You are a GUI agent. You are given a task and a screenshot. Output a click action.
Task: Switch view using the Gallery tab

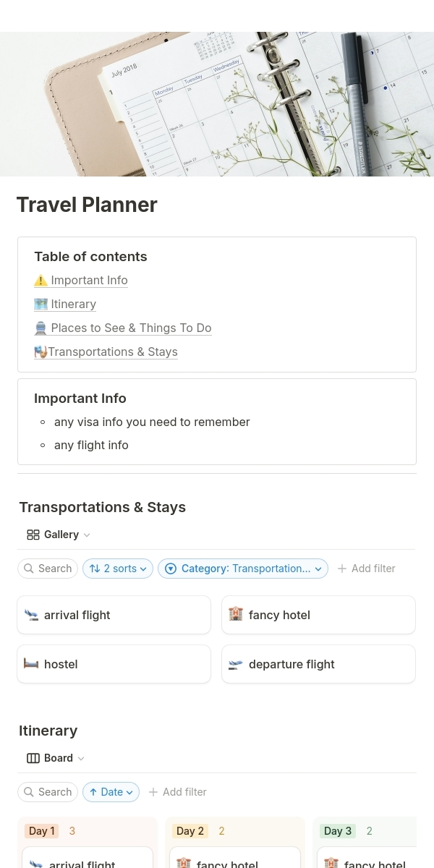(61, 535)
